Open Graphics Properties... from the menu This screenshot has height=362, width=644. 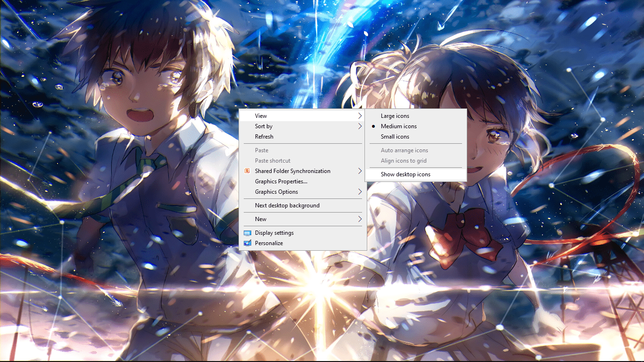tap(281, 181)
